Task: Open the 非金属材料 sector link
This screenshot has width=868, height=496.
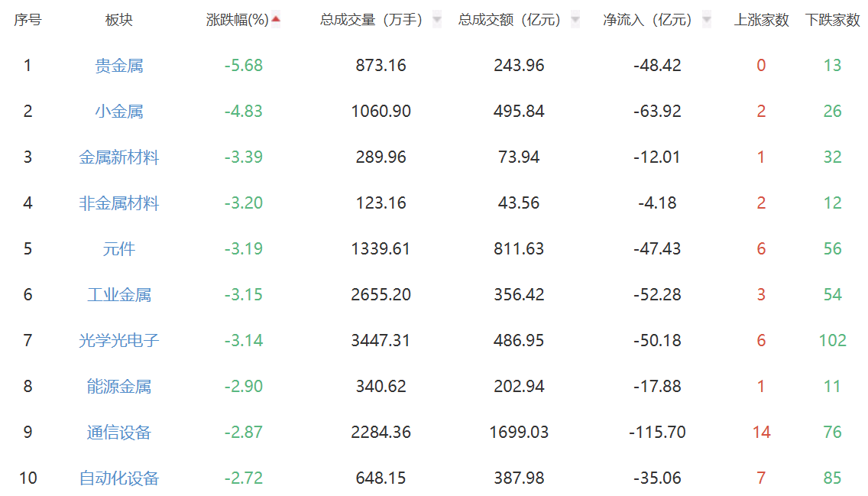Action: [x=119, y=203]
